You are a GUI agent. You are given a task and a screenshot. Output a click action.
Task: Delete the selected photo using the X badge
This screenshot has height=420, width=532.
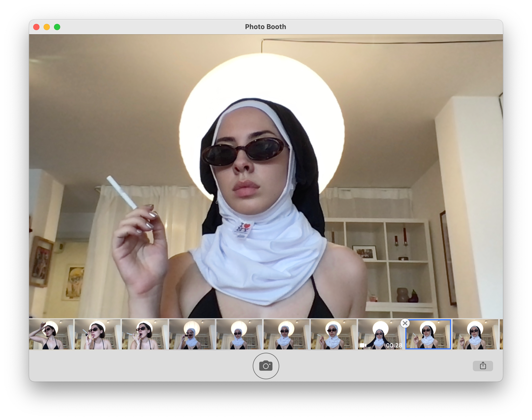[405, 323]
